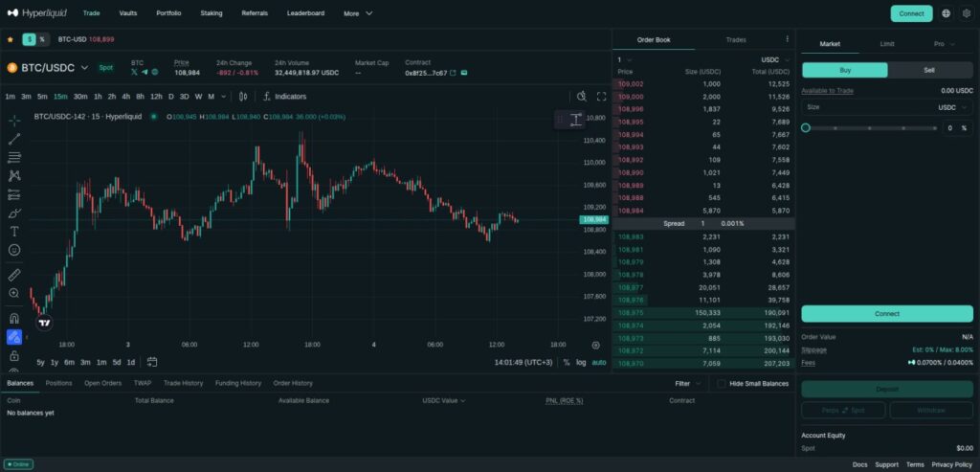
Task: Switch to the Open Orders tab
Action: pos(102,383)
